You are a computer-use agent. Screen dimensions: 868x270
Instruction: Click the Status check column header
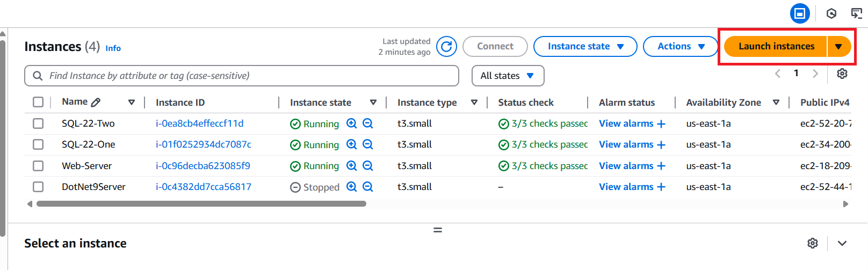(525, 103)
